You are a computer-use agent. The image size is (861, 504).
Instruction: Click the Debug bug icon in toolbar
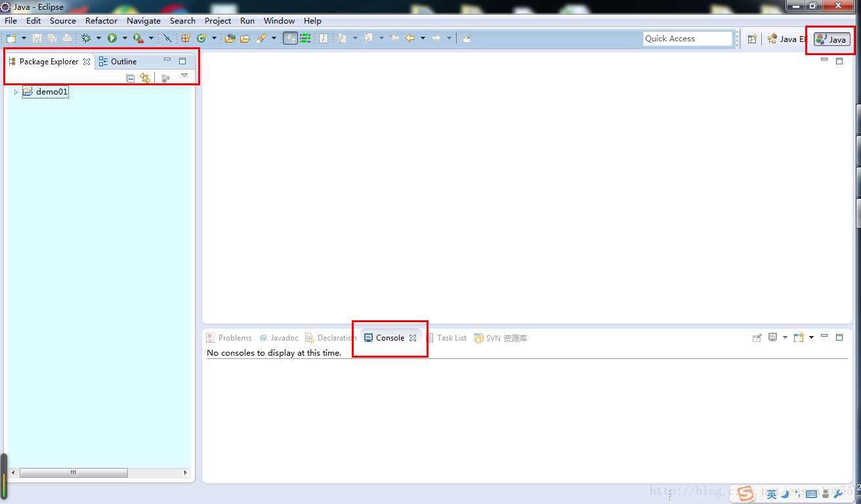click(86, 39)
